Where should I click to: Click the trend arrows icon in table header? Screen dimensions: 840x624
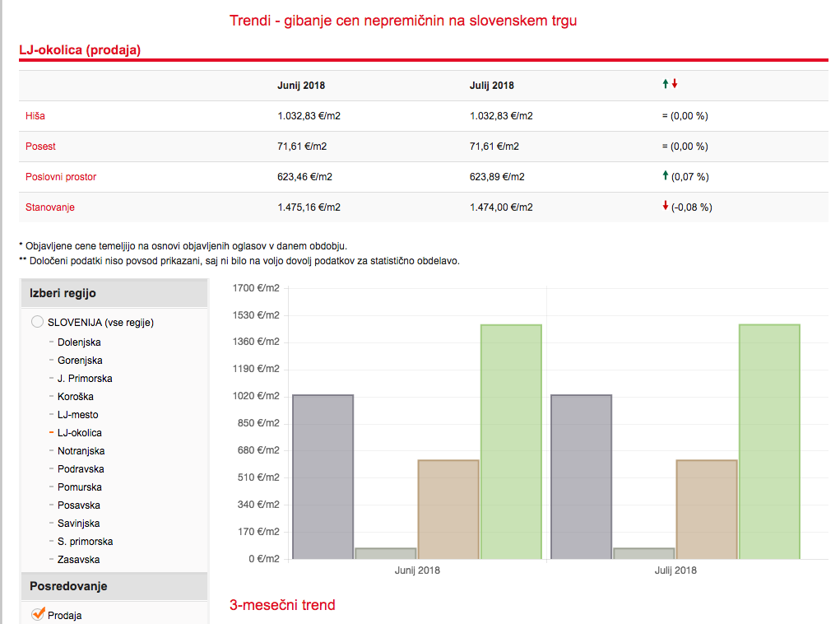tap(670, 85)
